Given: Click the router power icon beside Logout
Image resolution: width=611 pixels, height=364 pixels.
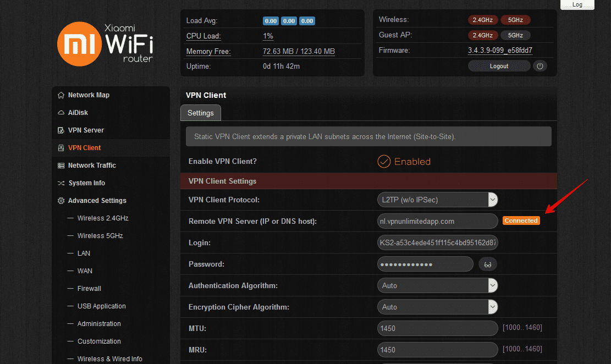Looking at the screenshot, I should click(540, 65).
